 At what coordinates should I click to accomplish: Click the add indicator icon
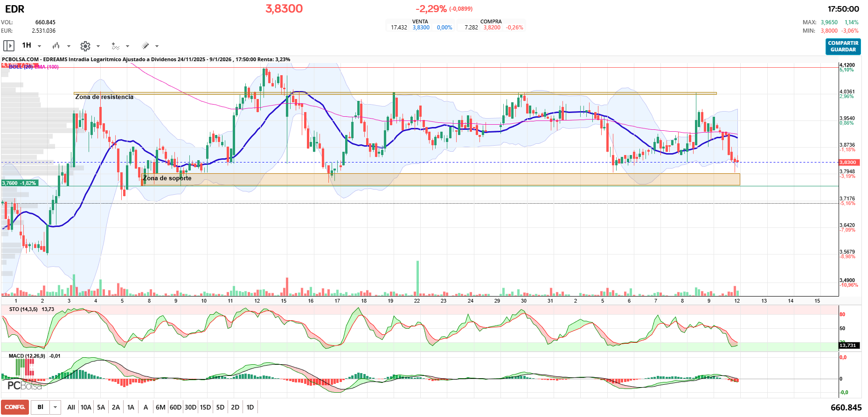pos(115,46)
